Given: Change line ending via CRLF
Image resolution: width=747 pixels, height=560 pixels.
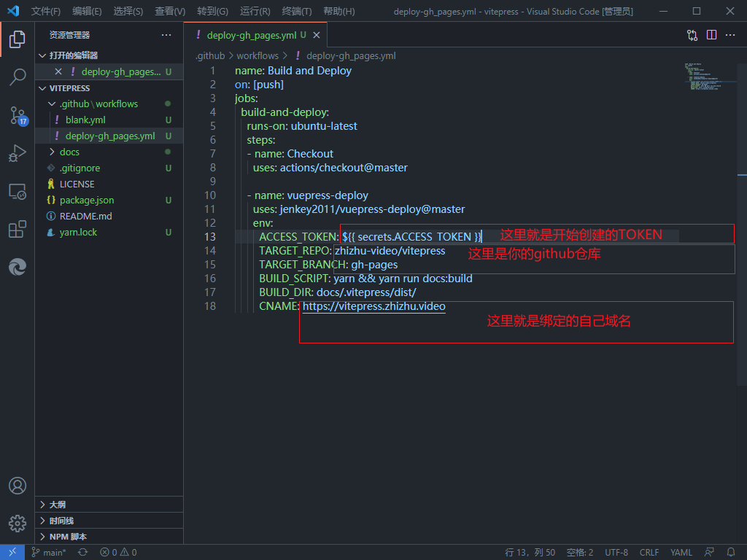Looking at the screenshot, I should [x=649, y=553].
